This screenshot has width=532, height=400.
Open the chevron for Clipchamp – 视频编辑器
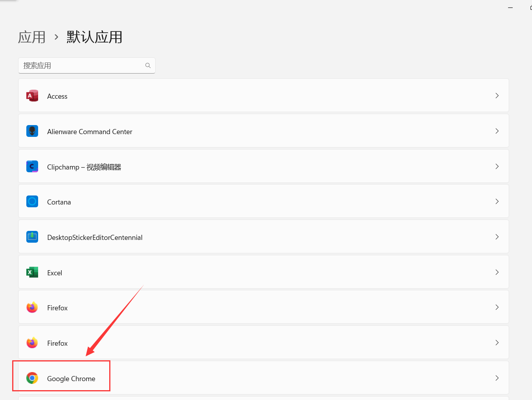[x=497, y=166]
